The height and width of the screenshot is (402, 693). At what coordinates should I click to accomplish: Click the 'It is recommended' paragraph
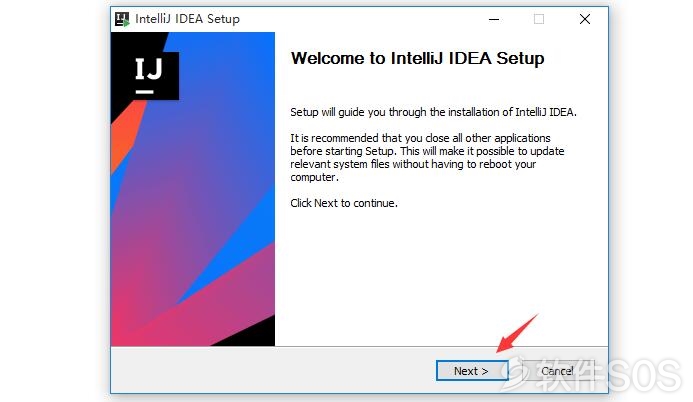point(427,158)
